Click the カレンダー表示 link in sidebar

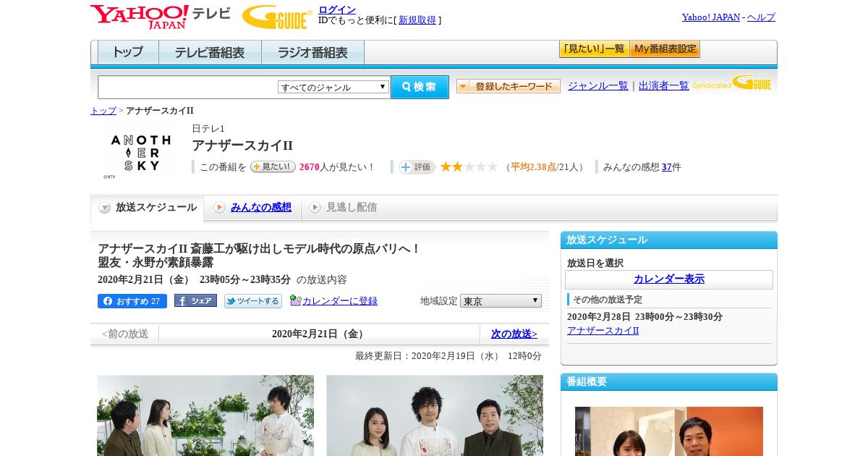point(669,279)
